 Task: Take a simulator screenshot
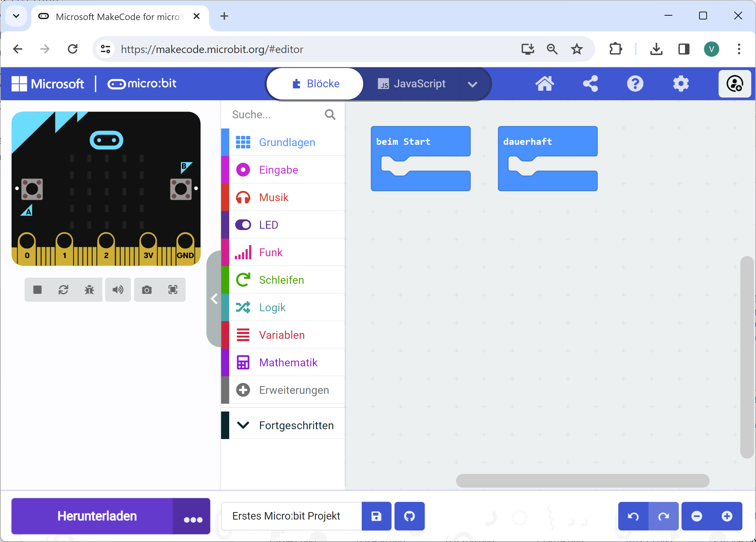(x=147, y=290)
